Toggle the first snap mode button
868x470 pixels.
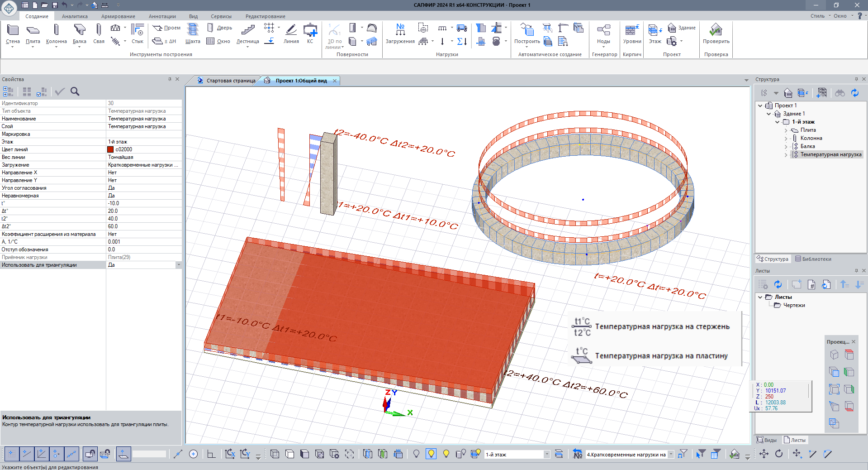pos(11,454)
